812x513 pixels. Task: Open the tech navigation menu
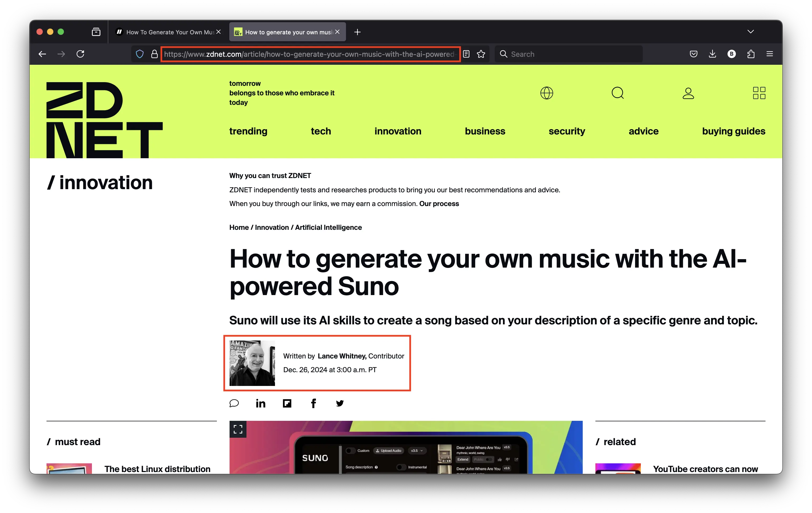click(321, 131)
